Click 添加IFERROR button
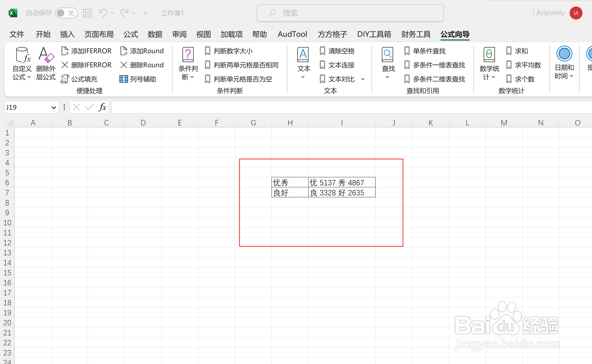The height and width of the screenshot is (364, 592). click(86, 51)
